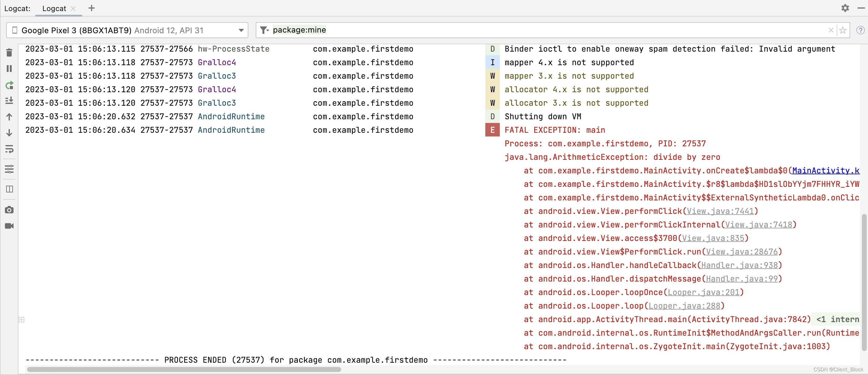Viewport: 868px width, 375px height.
Task: Select 'allocator 3.x is not supported' warning
Action: click(576, 103)
